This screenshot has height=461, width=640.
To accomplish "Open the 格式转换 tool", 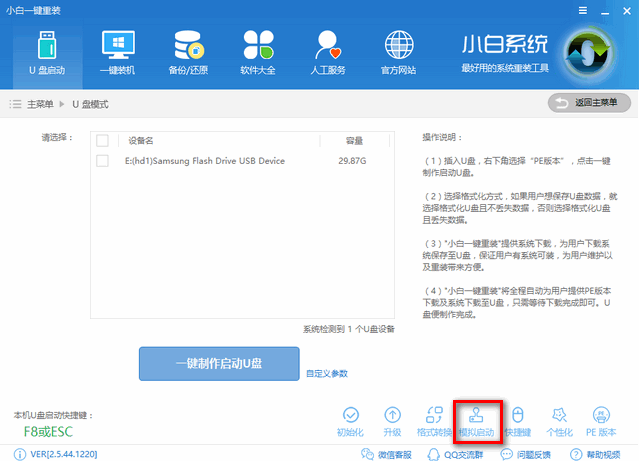I will tap(434, 422).
